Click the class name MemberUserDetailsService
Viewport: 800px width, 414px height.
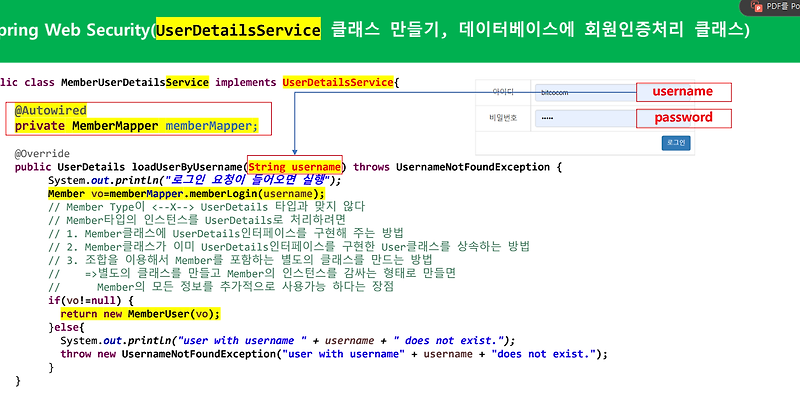(x=135, y=82)
